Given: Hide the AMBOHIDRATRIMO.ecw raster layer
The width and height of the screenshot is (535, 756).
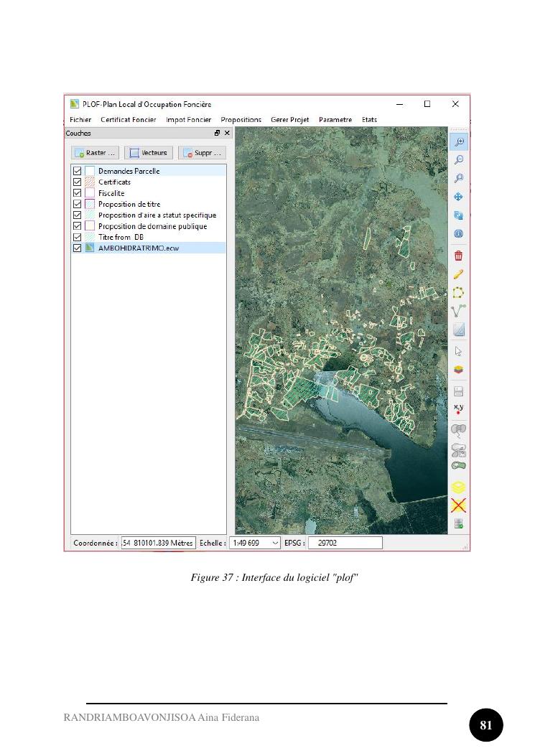Looking at the screenshot, I should tap(77, 248).
